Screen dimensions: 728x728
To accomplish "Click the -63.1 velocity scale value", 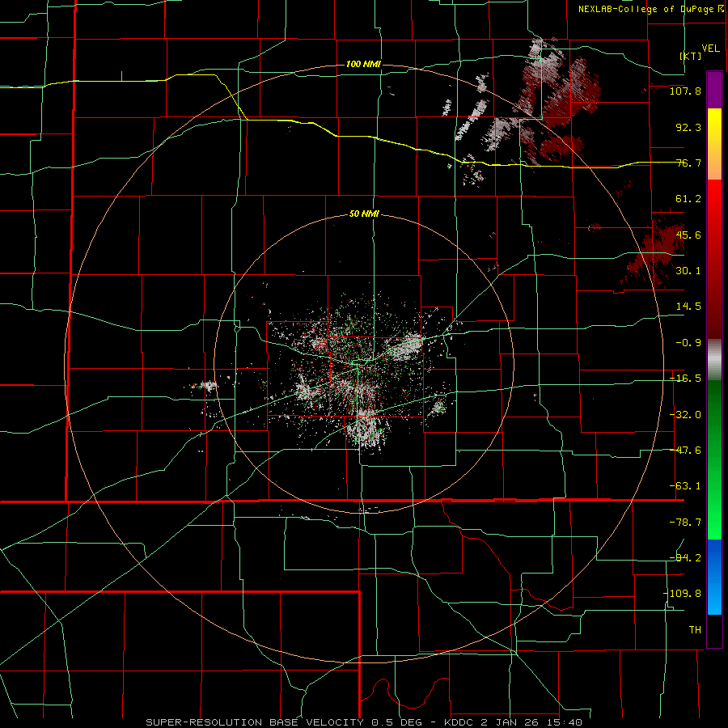I will click(685, 486).
